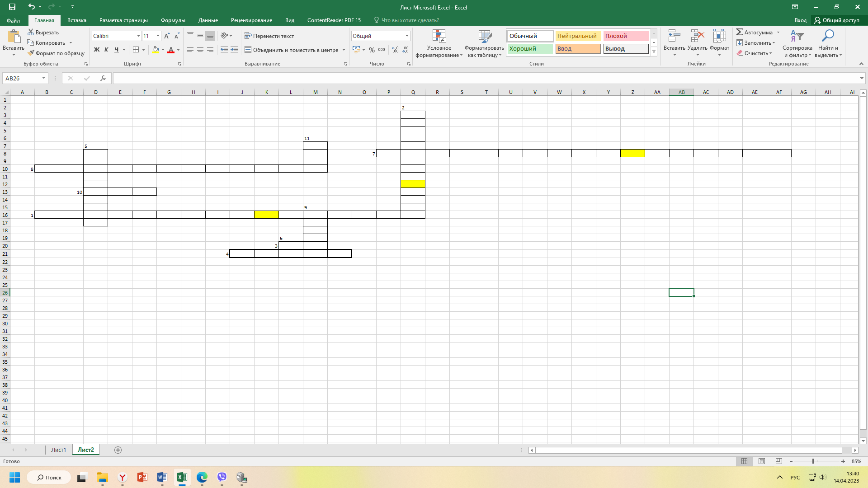The height and width of the screenshot is (488, 868).
Task: Expand the cell styles gallery
Action: (654, 52)
